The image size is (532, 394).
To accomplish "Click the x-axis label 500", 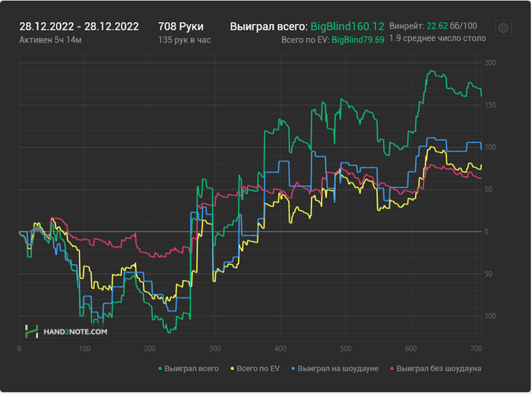I will tap(345, 349).
